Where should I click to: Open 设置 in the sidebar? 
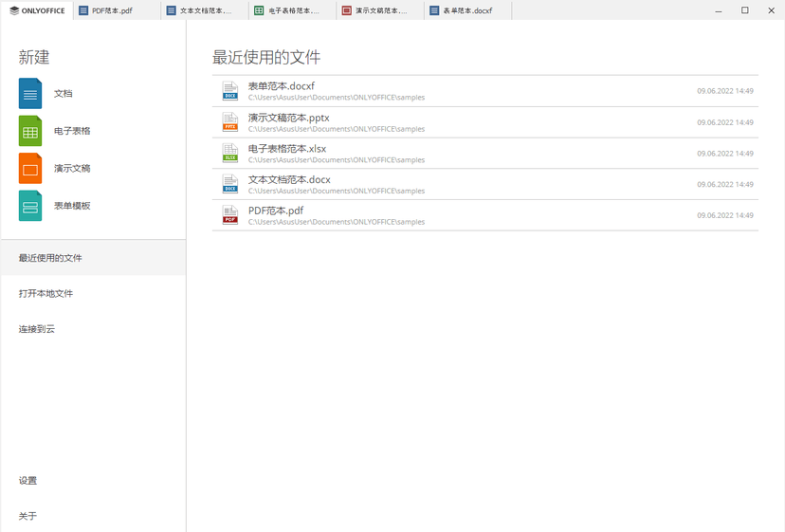[x=93, y=480]
